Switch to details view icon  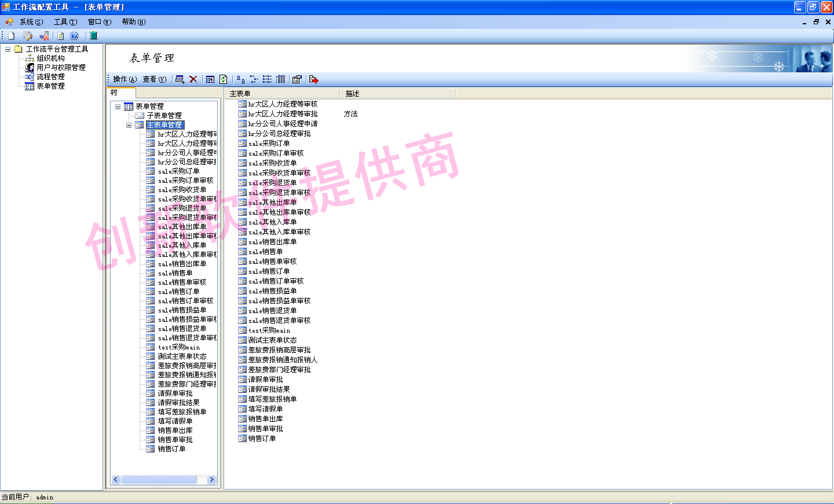point(281,79)
